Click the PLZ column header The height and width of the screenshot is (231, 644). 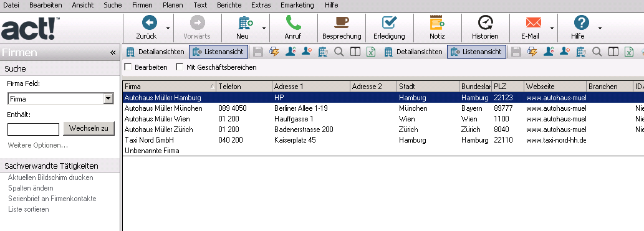point(507,87)
